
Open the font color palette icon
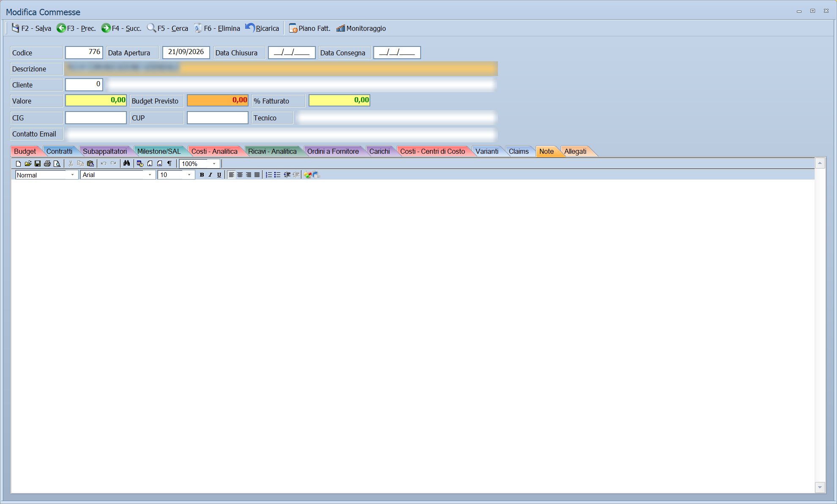tap(308, 175)
